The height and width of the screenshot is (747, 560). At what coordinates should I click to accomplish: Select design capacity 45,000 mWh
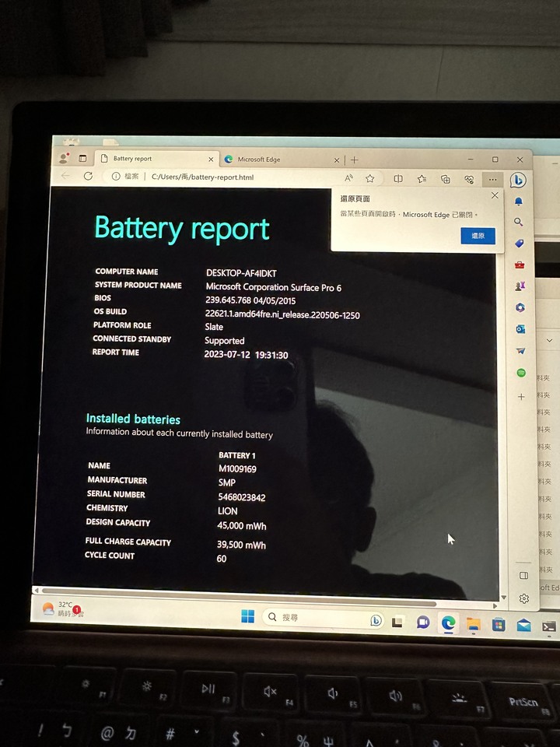coord(241,526)
